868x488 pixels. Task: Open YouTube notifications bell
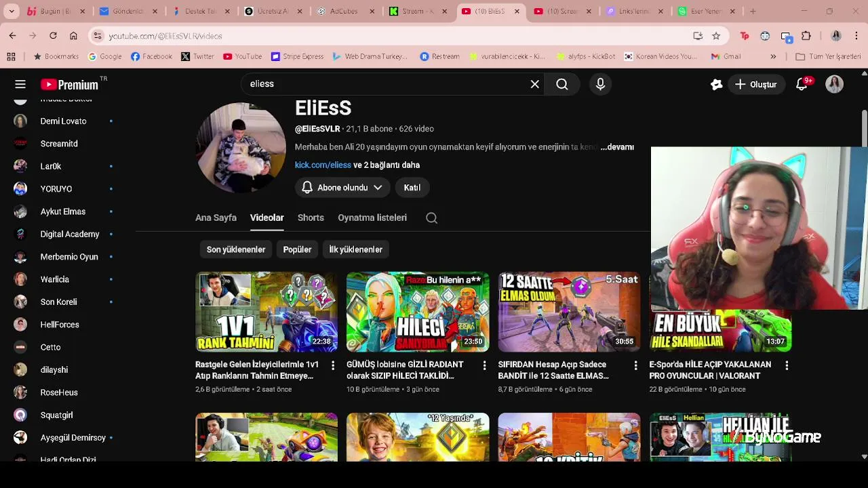point(802,84)
